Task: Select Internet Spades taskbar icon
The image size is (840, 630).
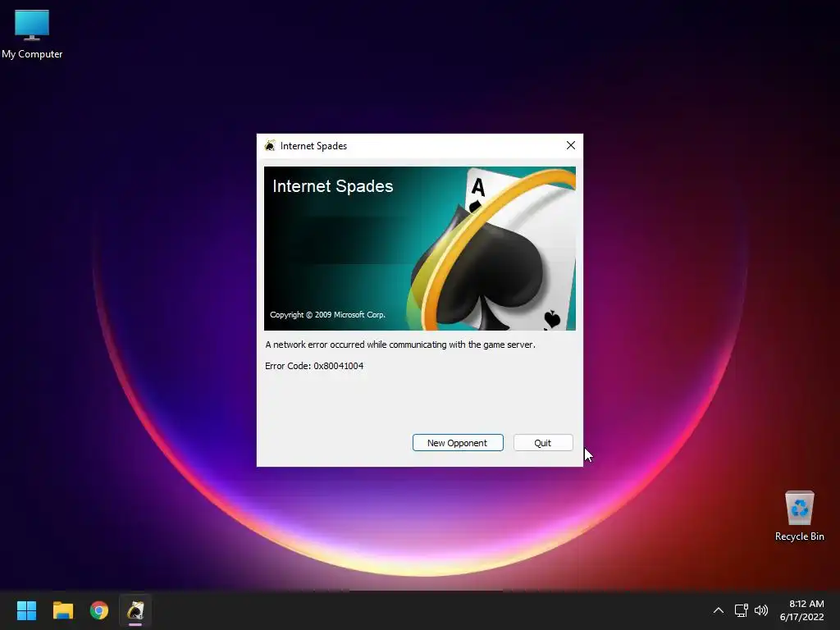Action: coord(135,610)
